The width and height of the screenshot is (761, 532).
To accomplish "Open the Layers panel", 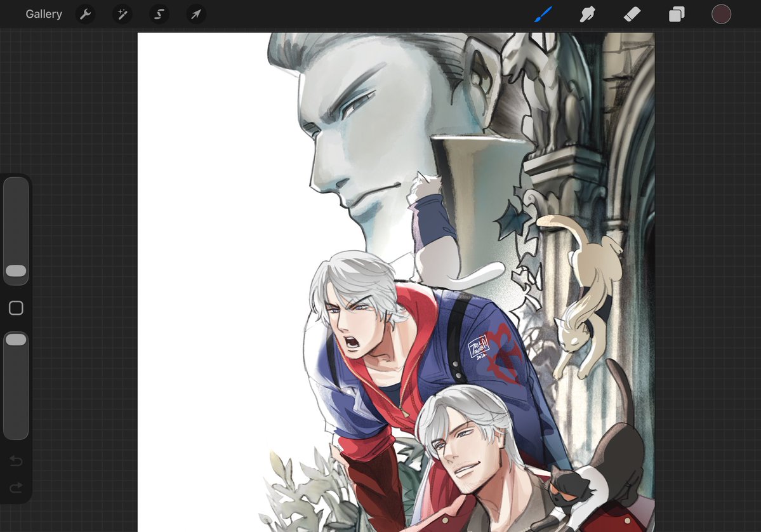I will pos(677,14).
